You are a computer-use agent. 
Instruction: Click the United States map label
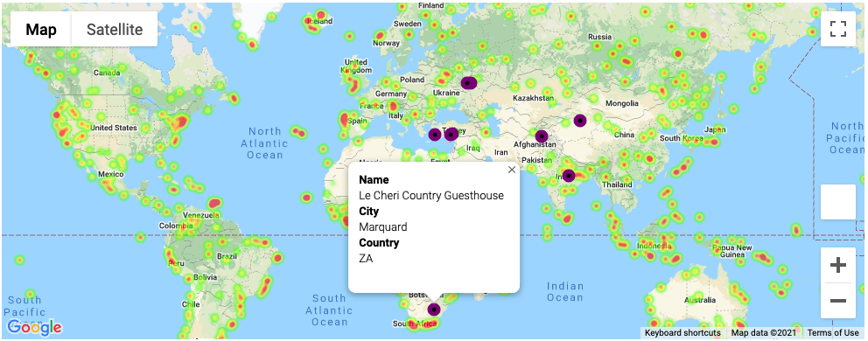(114, 128)
